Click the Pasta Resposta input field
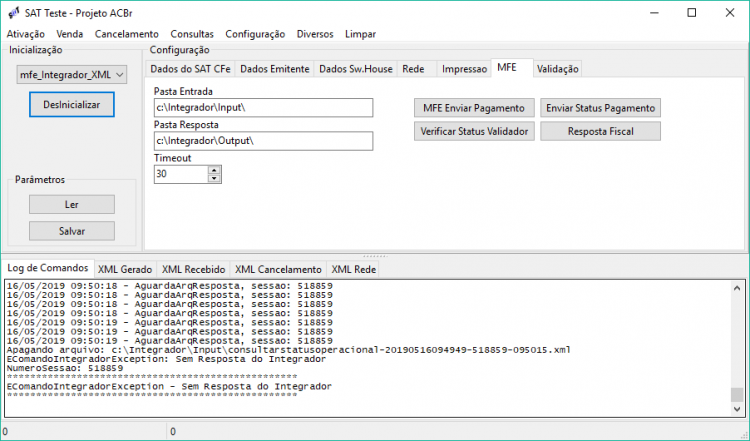The image size is (750, 441). [x=264, y=141]
